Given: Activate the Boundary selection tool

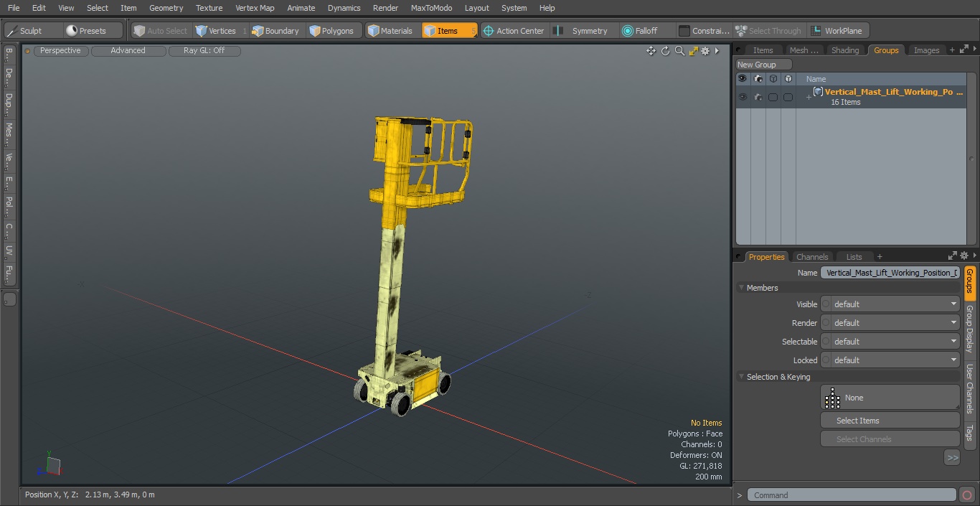Looking at the screenshot, I should (275, 31).
